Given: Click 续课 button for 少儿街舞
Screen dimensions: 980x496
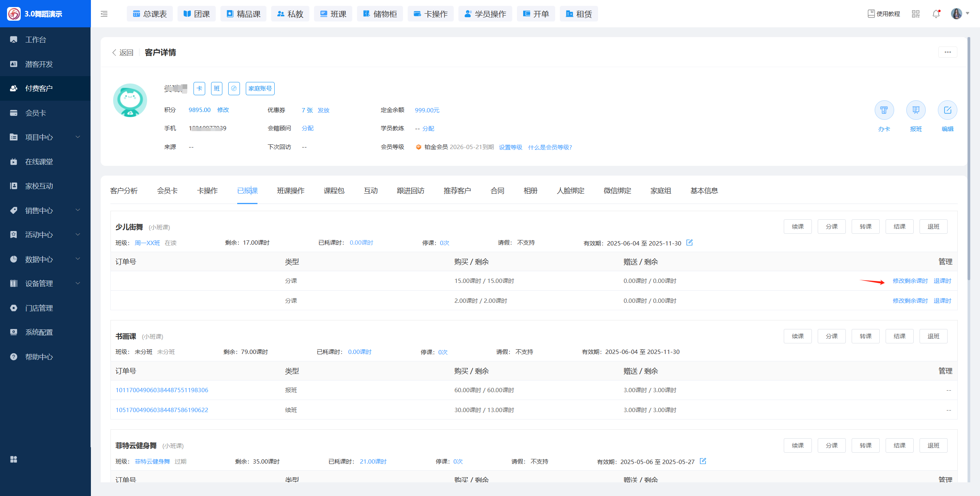Looking at the screenshot, I should pyautogui.click(x=797, y=227).
